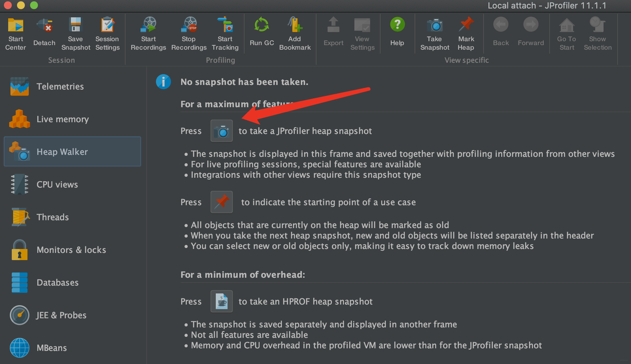Click the green macOS zoom button

pyautogui.click(x=34, y=5)
